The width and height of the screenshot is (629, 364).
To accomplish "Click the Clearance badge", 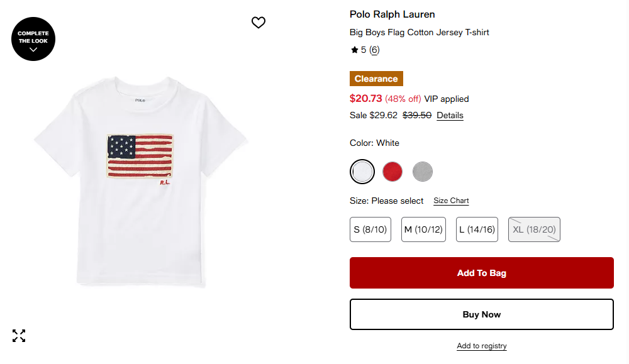I will tap(376, 79).
